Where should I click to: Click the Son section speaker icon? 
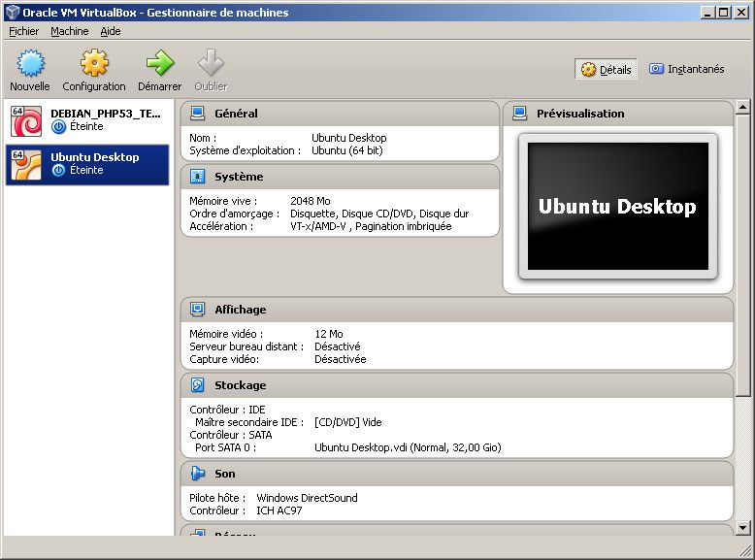click(197, 474)
